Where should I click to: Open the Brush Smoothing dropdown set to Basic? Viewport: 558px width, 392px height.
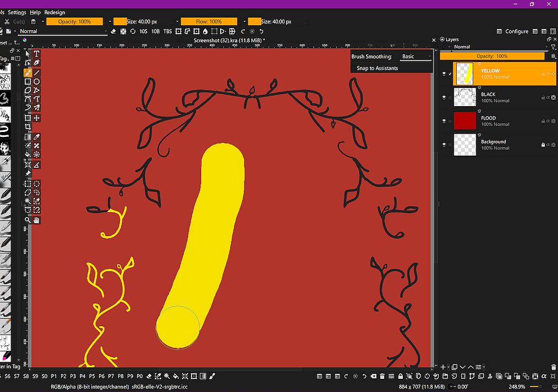(x=415, y=57)
